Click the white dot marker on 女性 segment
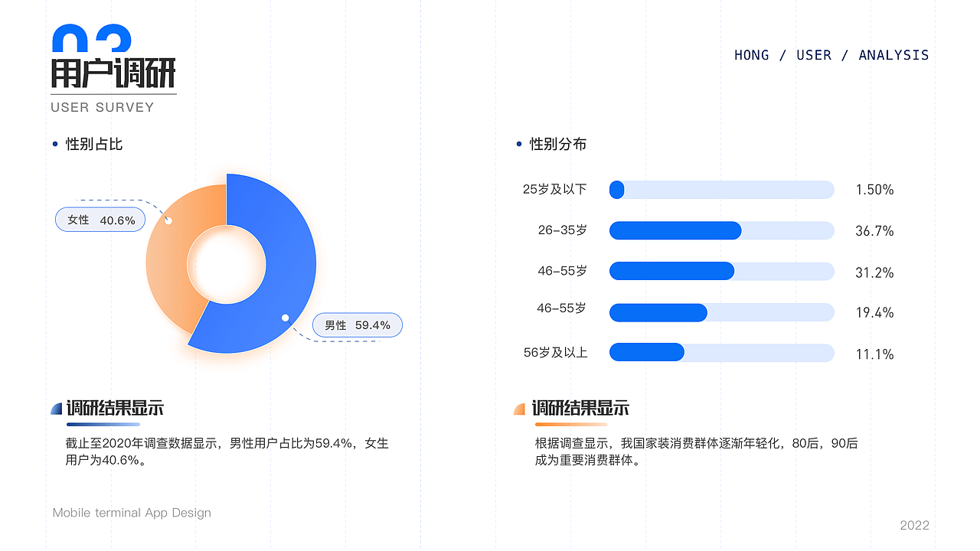 click(168, 220)
